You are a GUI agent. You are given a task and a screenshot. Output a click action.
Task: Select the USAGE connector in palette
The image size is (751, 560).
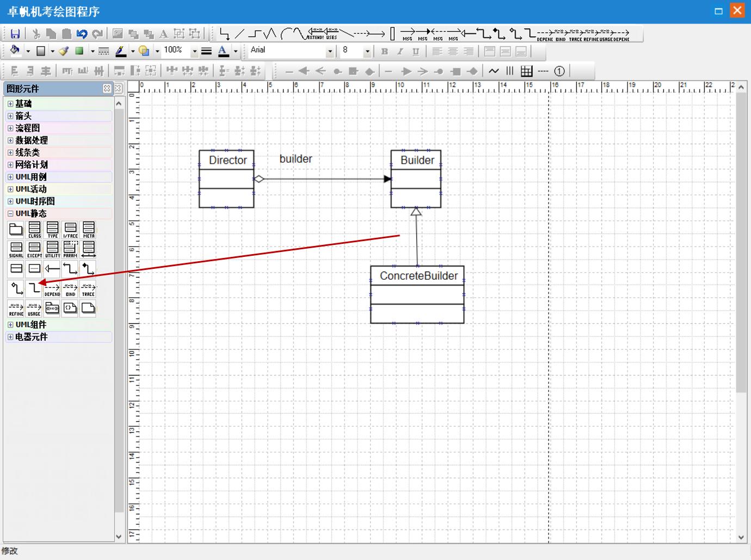[34, 308]
